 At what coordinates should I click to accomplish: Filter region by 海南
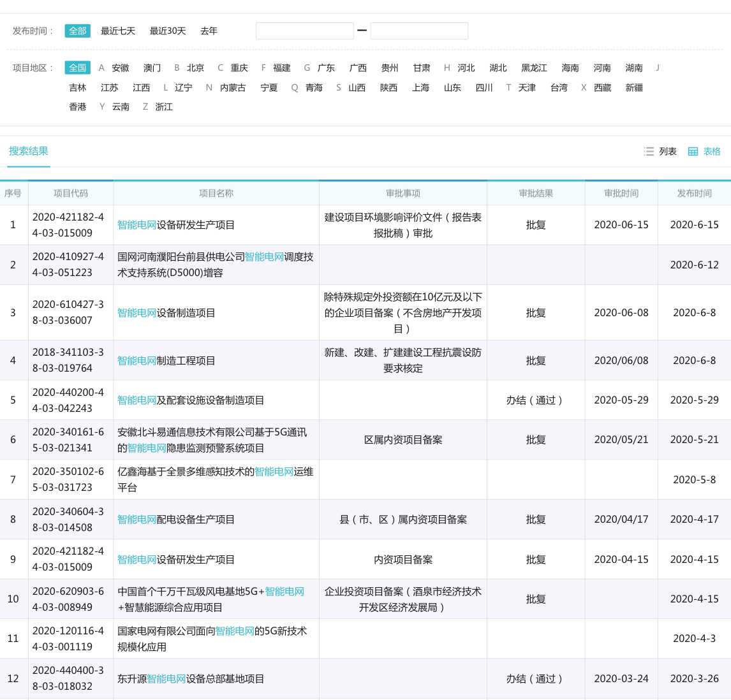tap(570, 68)
